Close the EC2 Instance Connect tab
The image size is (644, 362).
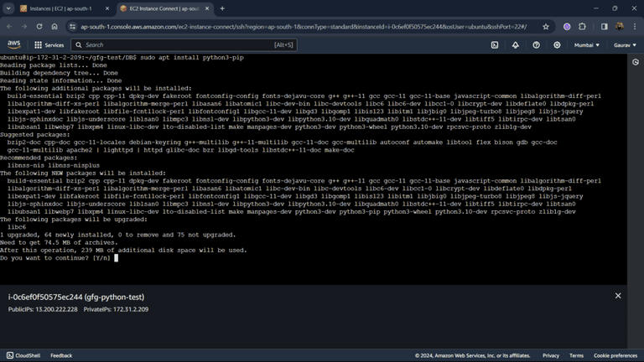click(x=207, y=8)
